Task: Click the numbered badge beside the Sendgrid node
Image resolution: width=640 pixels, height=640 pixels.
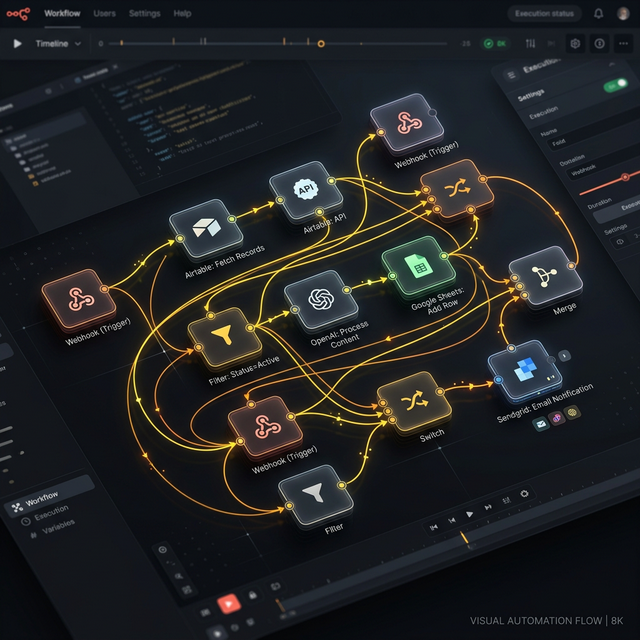Action: 564,356
